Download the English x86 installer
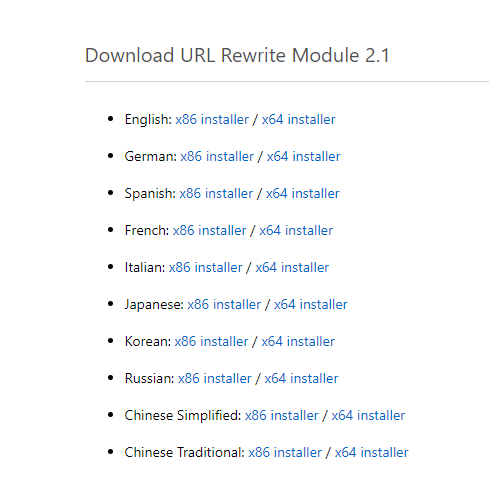This screenshot has width=489, height=490. (212, 119)
